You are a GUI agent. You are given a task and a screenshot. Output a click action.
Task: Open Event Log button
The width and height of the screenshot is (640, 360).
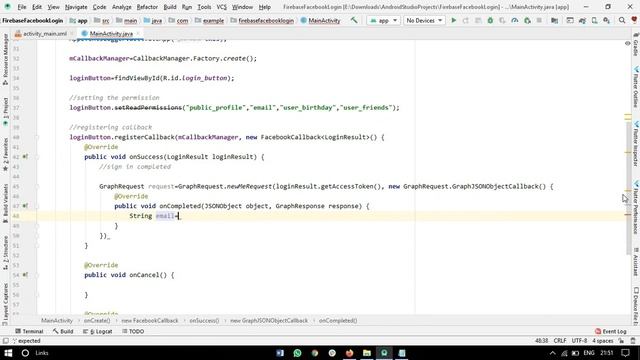(x=611, y=331)
